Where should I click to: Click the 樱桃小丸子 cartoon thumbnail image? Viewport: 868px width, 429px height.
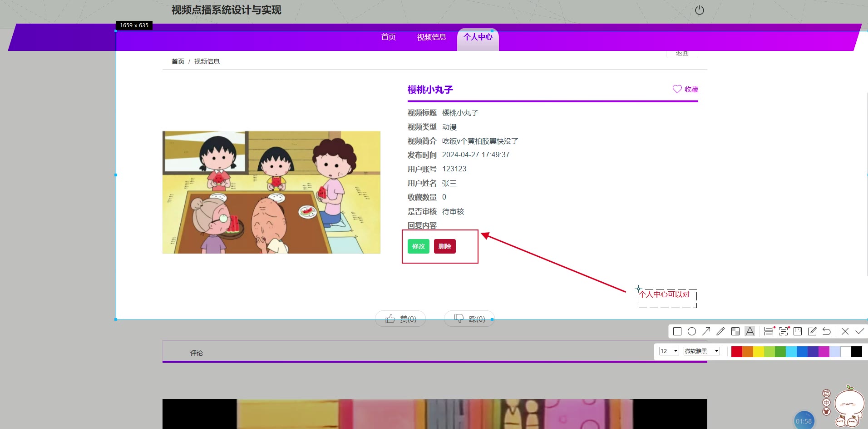[x=271, y=192]
